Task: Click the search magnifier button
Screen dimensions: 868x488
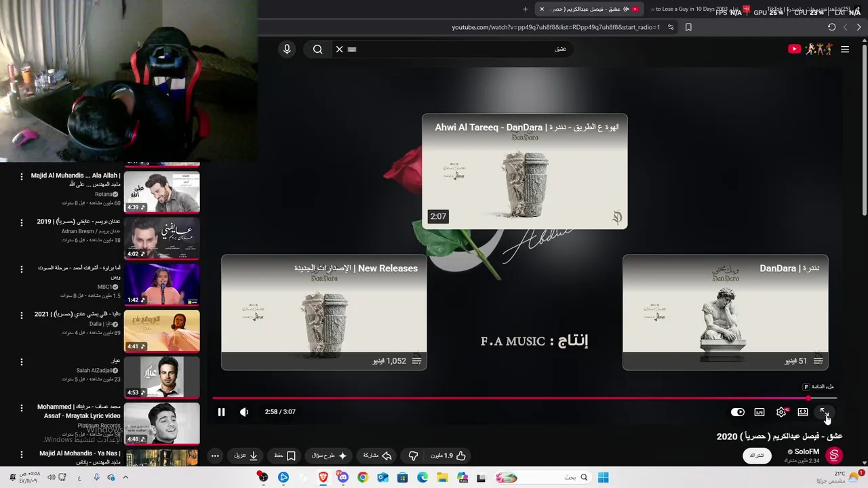Action: pyautogui.click(x=317, y=49)
